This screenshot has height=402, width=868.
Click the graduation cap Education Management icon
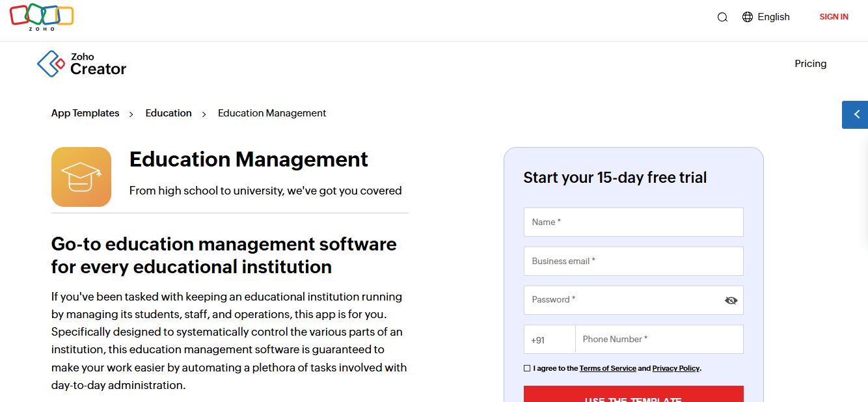pyautogui.click(x=81, y=176)
